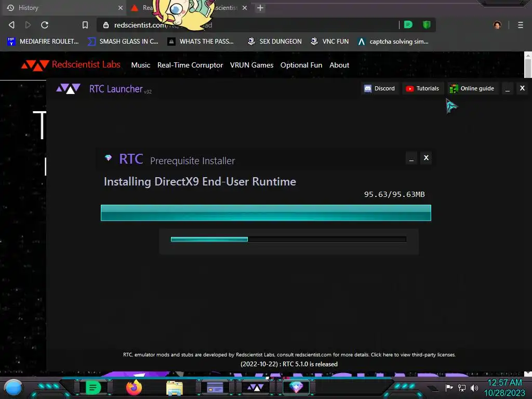Viewport: 532px width, 399px height.
Task: Close the redscientist tab
Action: click(x=245, y=8)
